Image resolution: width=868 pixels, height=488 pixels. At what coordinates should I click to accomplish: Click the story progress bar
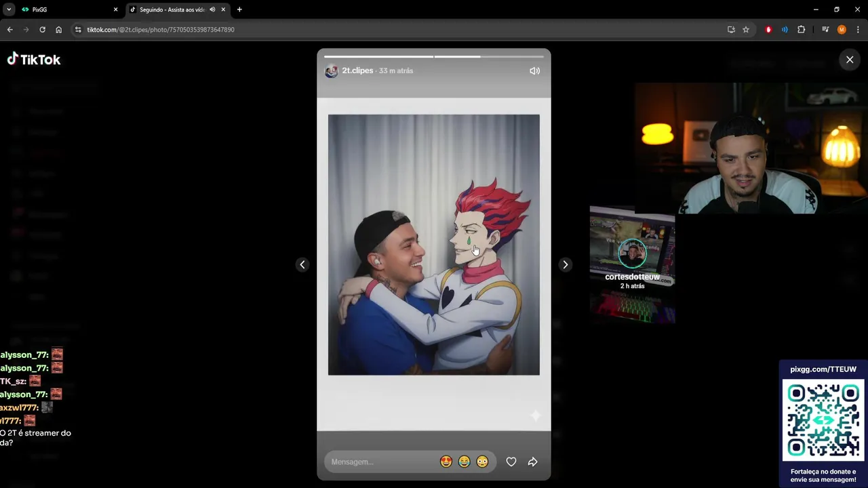point(434,56)
